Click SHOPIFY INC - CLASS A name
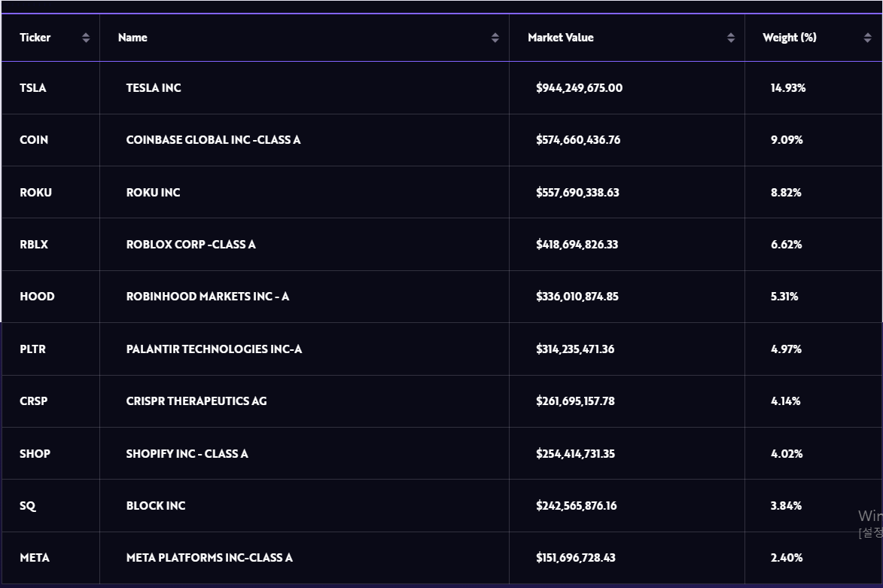 point(187,454)
